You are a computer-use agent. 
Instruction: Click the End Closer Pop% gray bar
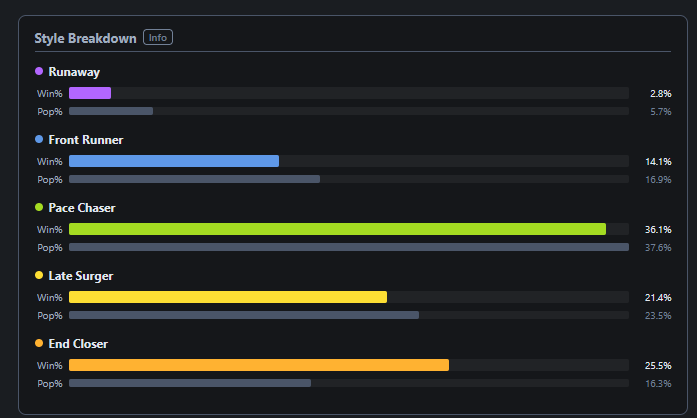click(x=190, y=383)
